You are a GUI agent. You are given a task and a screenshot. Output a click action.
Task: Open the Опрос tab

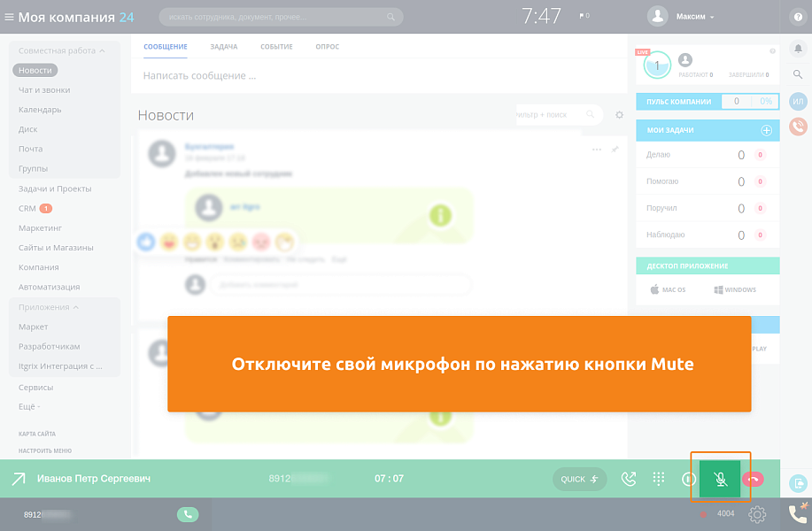[x=328, y=47]
